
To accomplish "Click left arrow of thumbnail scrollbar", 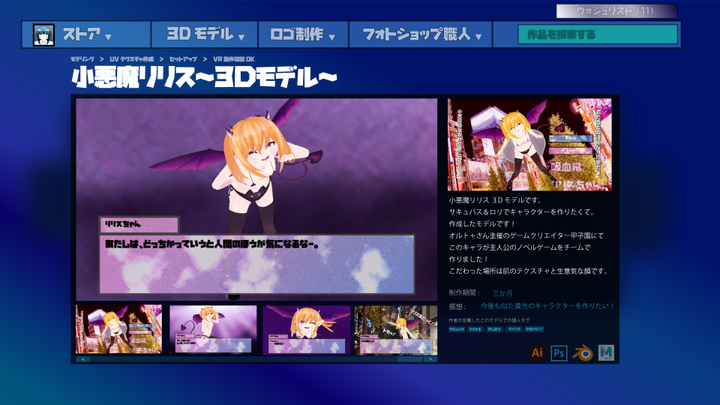I will tap(83, 360).
